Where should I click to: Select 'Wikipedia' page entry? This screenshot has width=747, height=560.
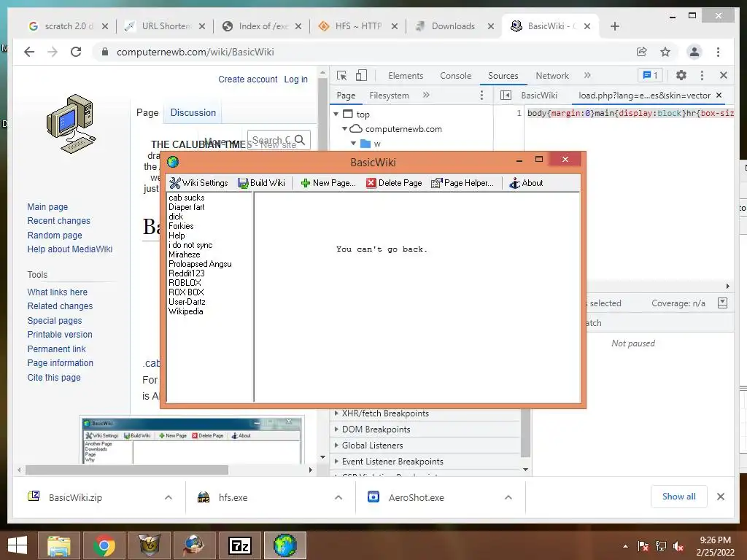pyautogui.click(x=186, y=311)
